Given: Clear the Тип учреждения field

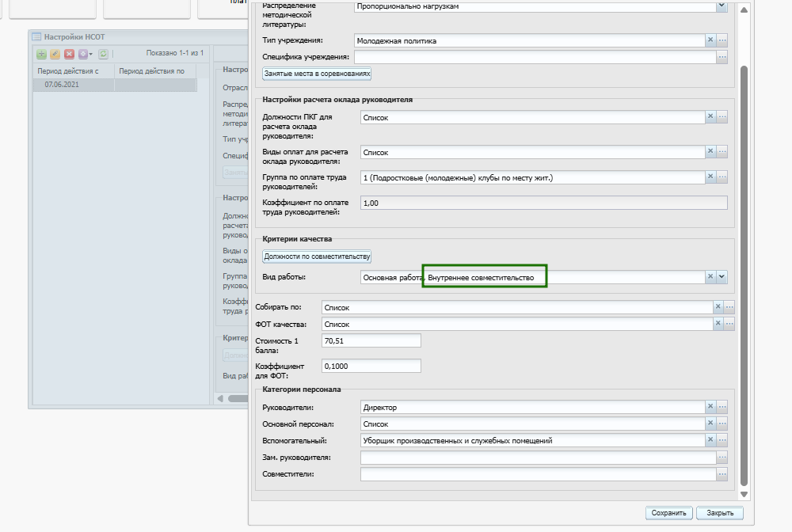Looking at the screenshot, I should click(710, 40).
